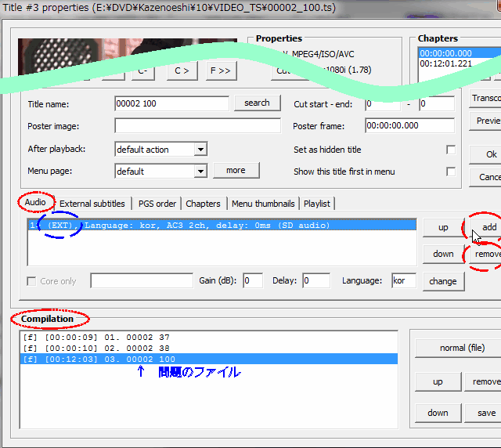
Task: Open the PGS order tab
Action: 157,204
